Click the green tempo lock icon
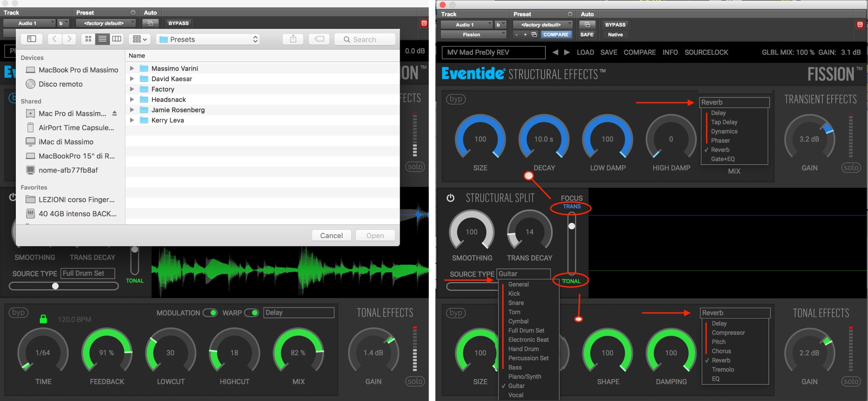This screenshot has width=868, height=401. pos(43,319)
